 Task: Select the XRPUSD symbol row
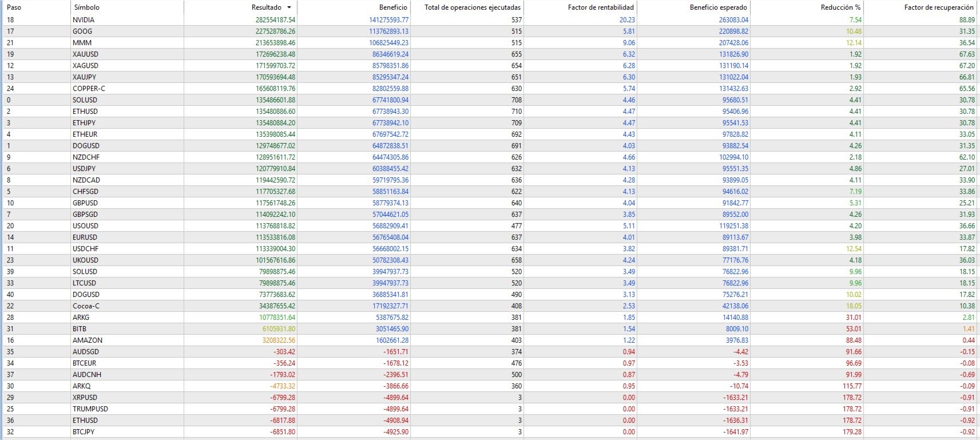(490, 397)
